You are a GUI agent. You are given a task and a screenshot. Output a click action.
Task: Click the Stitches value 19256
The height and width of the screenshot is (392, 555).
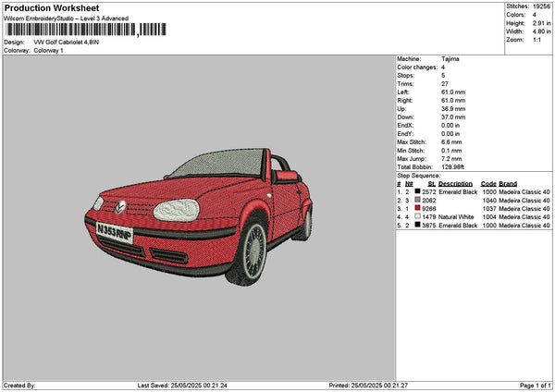541,6
